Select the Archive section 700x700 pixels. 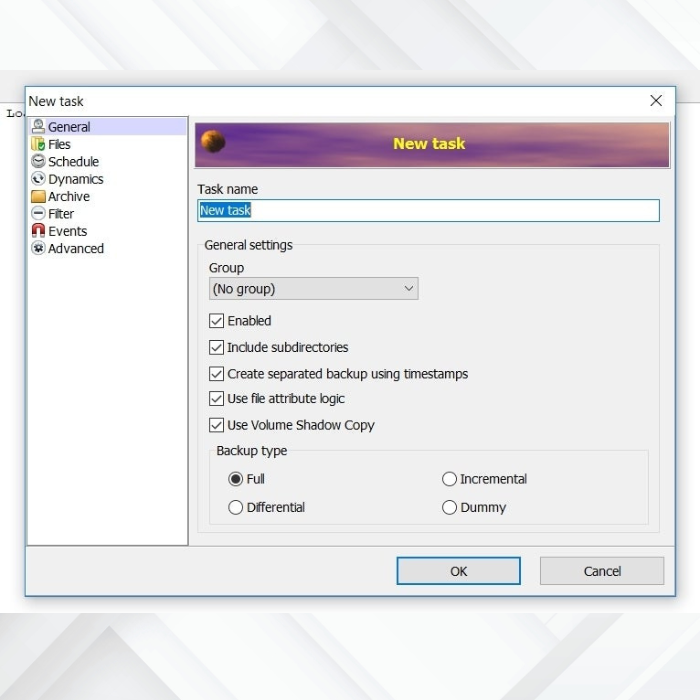coord(69,196)
